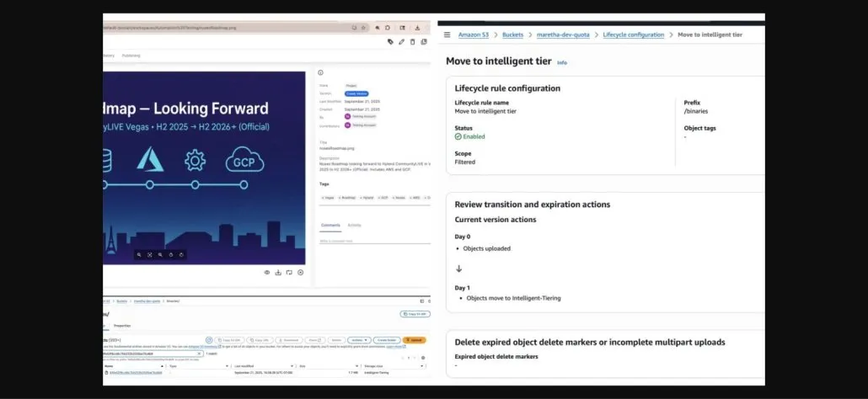Click the Contributors Testing Account chip
The image size is (868, 399).
coord(360,125)
